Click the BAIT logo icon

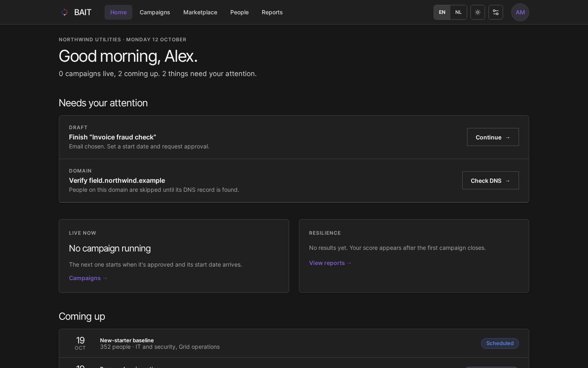click(x=65, y=12)
